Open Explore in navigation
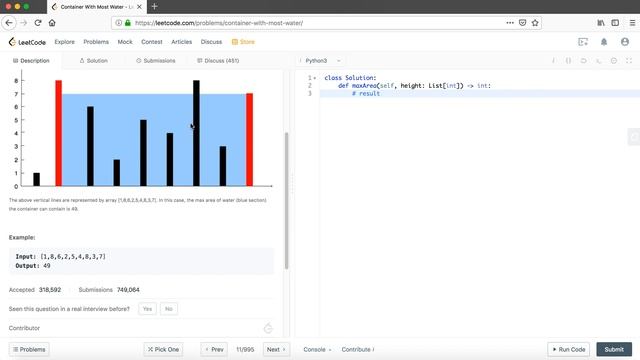Viewport: 640px width, 360px height. (64, 42)
